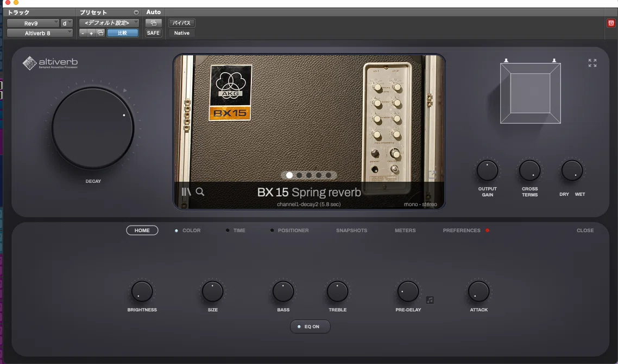Toggle the バイパス bypass button

[182, 23]
